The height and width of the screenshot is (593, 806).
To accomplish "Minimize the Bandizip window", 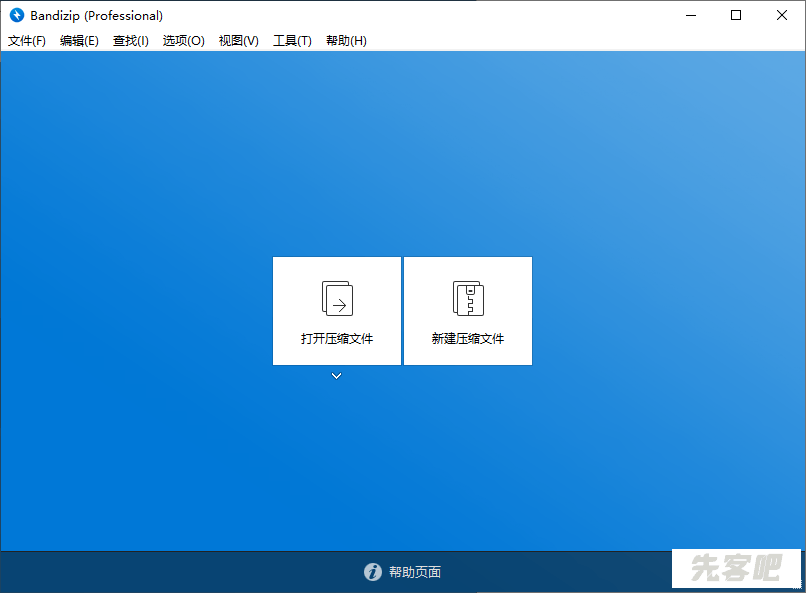I will pyautogui.click(x=690, y=16).
